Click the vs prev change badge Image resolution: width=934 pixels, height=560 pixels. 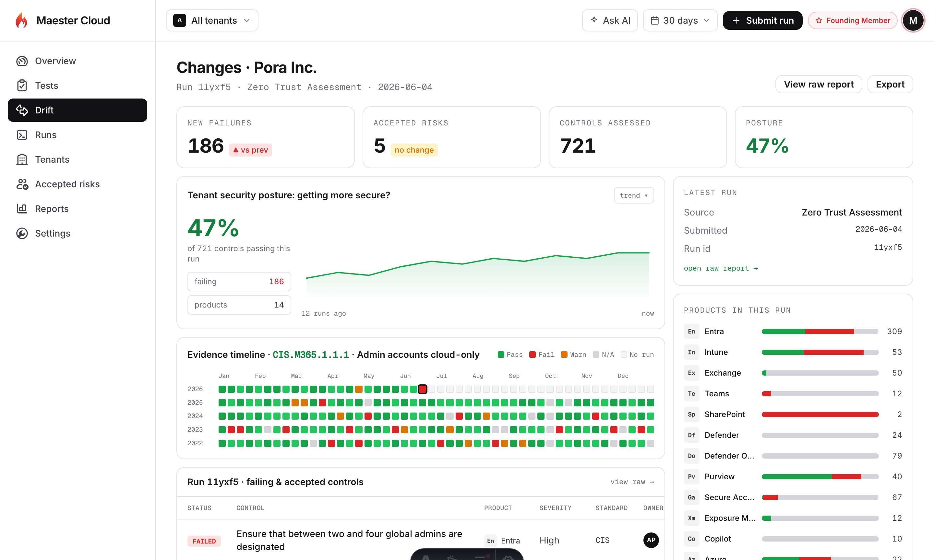(x=250, y=150)
